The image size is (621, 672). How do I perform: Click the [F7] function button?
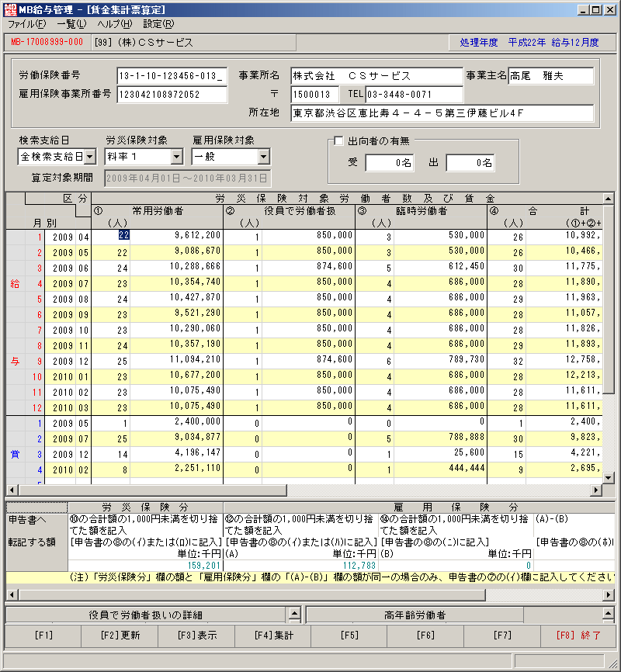tap(501, 636)
